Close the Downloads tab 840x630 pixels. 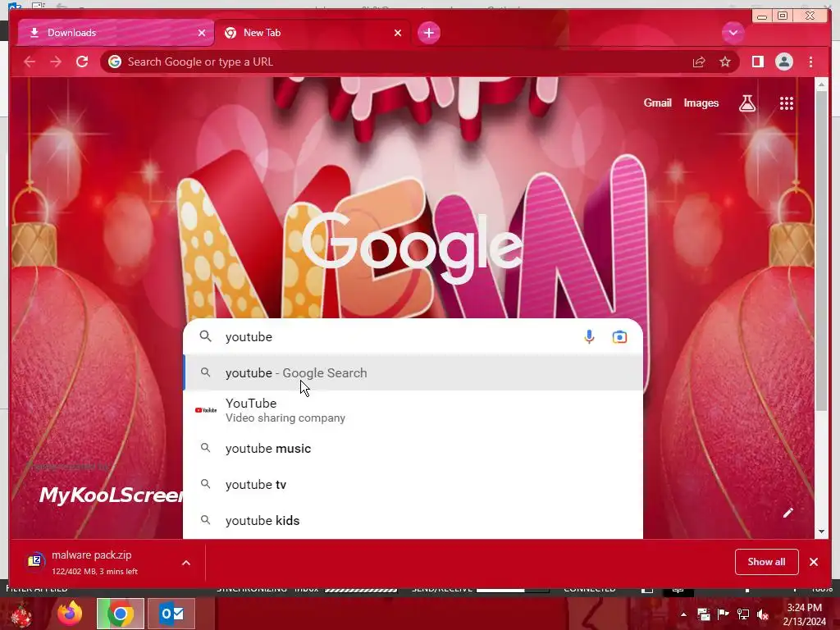(202, 33)
